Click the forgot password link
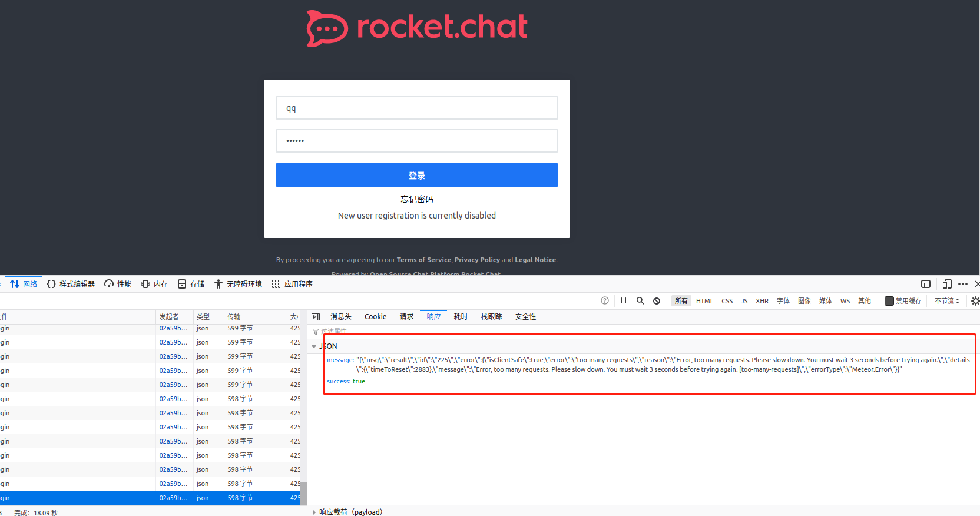Screen dimensions: 980x516 [417, 199]
